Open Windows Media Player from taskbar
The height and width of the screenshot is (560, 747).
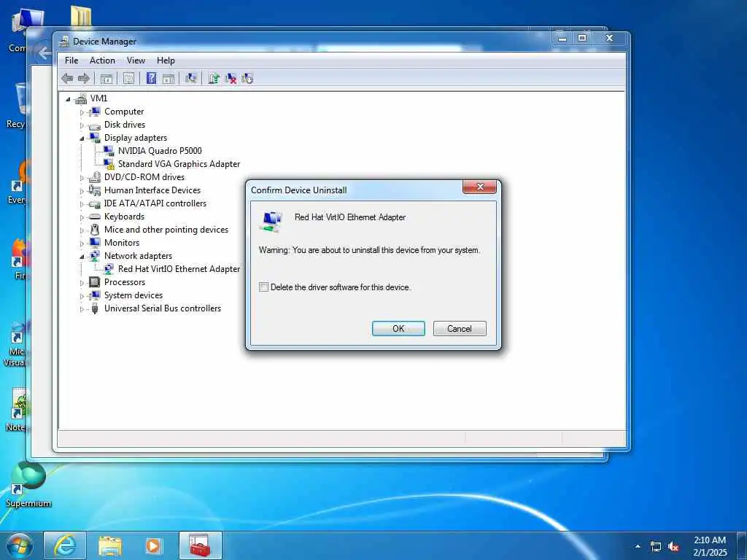[x=153, y=545]
